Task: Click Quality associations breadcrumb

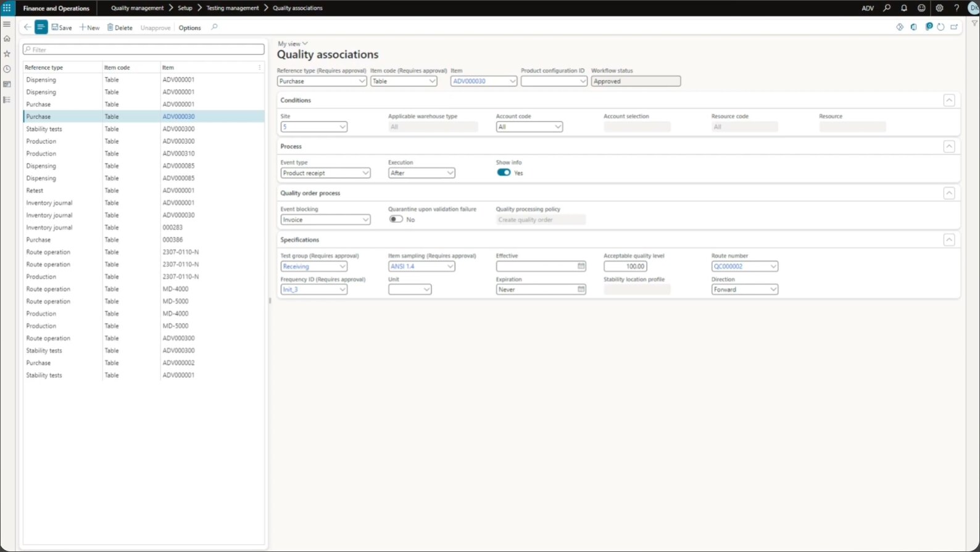Action: 297,8
